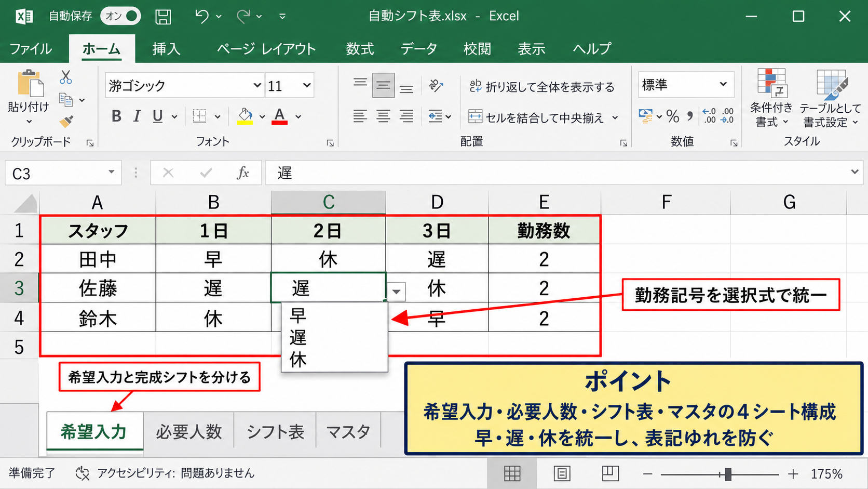
Task: Switch to Normal view icon
Action: [x=512, y=473]
